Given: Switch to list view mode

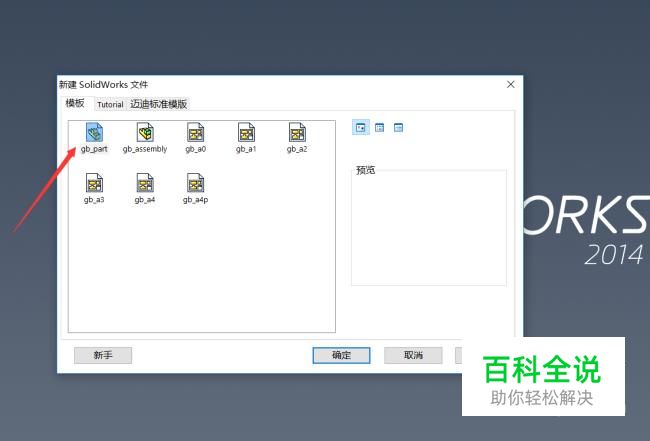Looking at the screenshot, I should pos(379,128).
